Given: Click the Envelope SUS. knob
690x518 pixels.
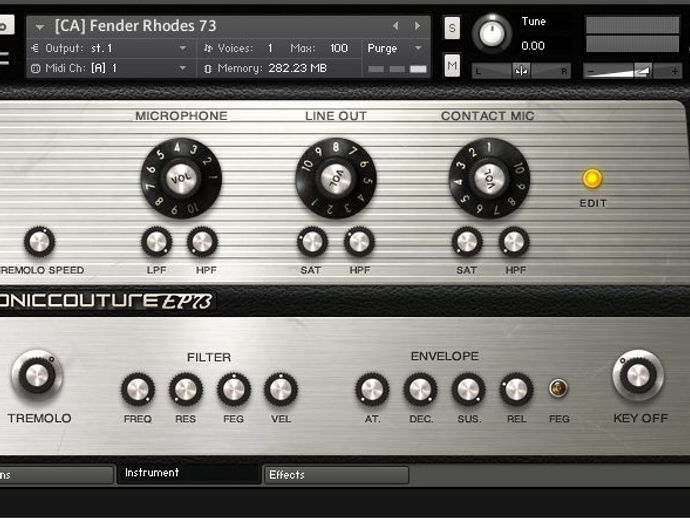Looking at the screenshot, I should 469,389.
